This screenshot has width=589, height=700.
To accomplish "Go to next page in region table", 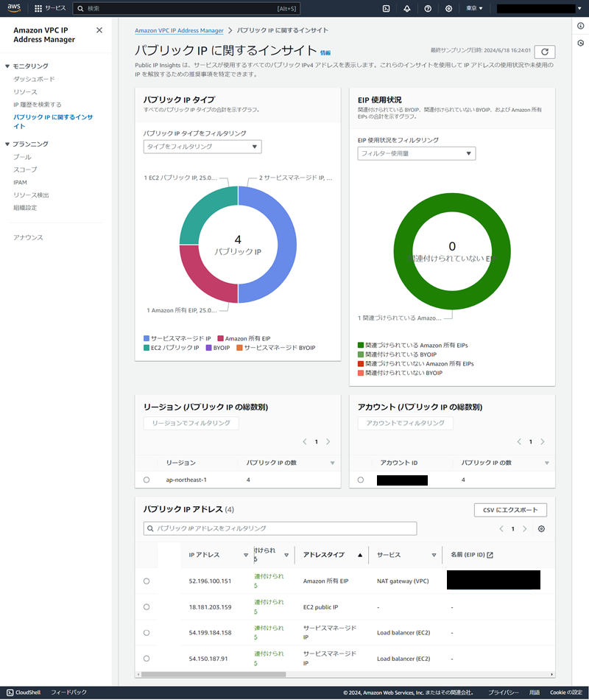I will pos(328,441).
